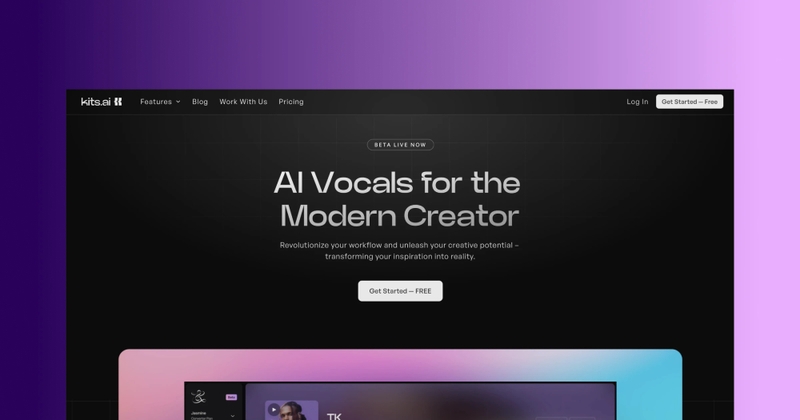Expand the Jasmine account chevron

point(233,416)
